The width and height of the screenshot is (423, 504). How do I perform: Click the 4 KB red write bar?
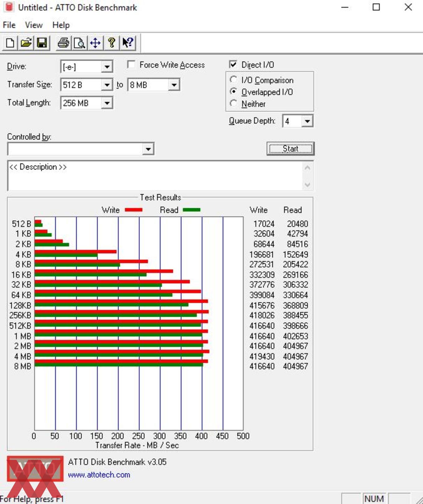point(76,251)
